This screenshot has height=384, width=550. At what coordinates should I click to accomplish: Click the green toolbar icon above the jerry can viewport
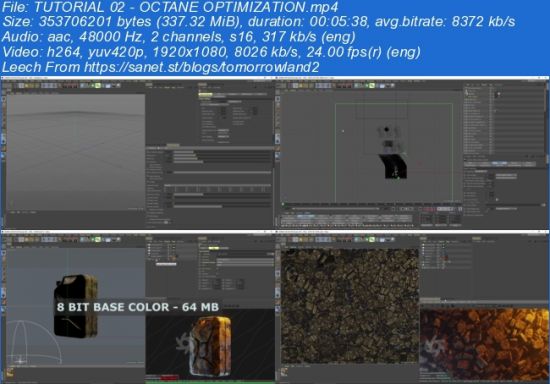(98, 239)
